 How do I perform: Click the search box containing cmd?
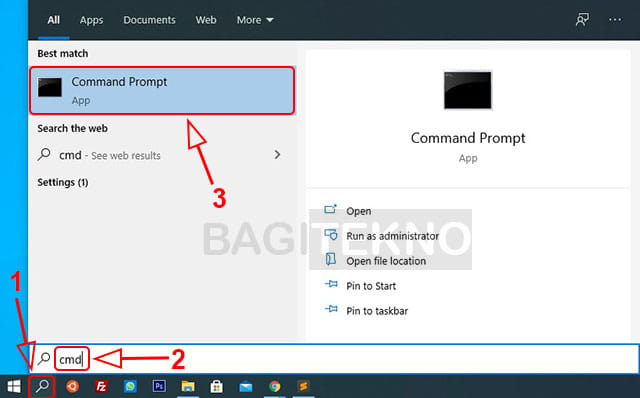tap(335, 359)
